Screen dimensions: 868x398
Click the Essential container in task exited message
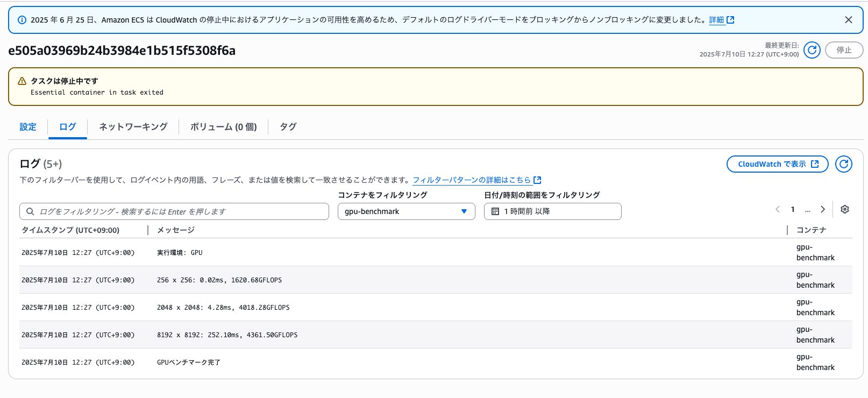click(97, 93)
